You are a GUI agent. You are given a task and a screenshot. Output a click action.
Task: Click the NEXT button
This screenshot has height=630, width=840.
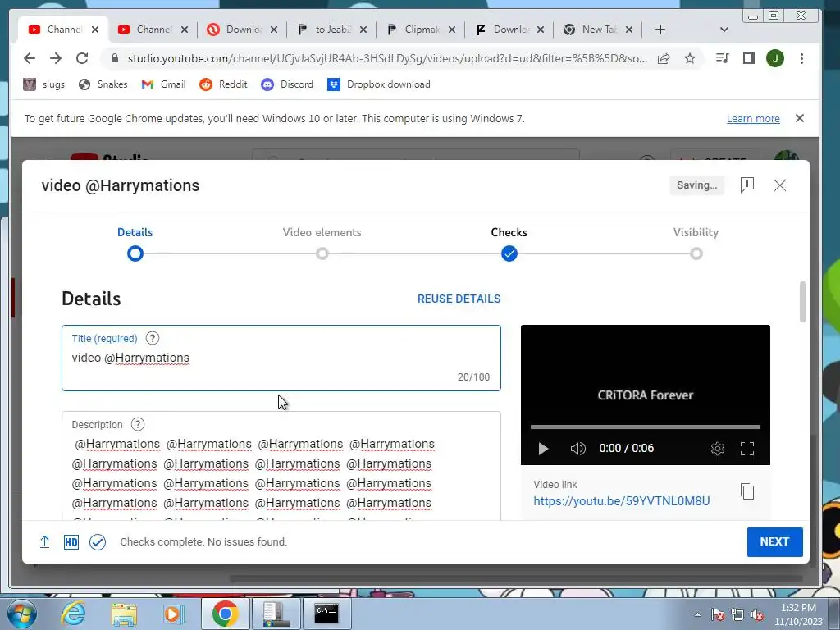coord(774,541)
